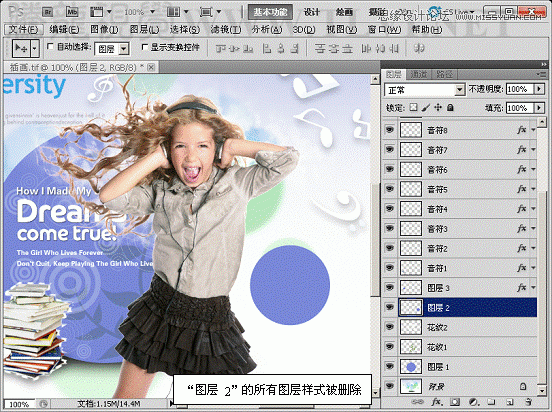Click the distribute bottom edges icon
Image resolution: width=552 pixels, height=412 pixels.
click(x=347, y=48)
